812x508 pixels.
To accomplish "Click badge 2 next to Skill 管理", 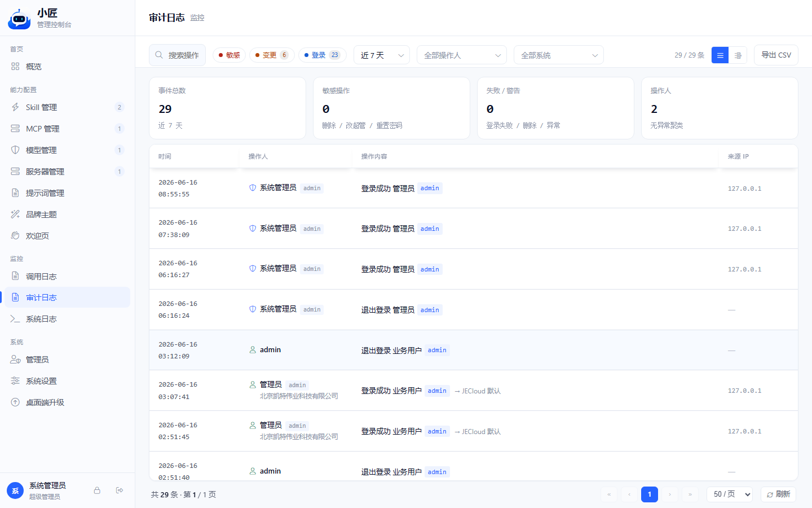I will 119,107.
